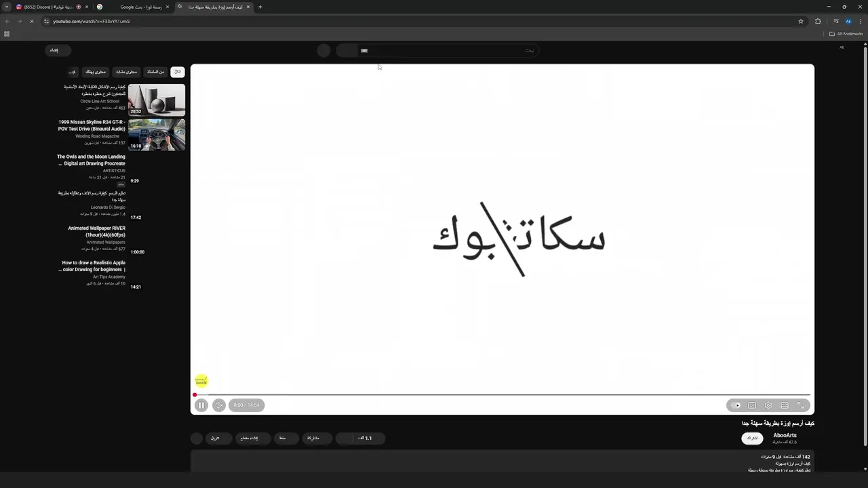The height and width of the screenshot is (488, 868).
Task: Close the current YouTube tab
Action: tap(248, 7)
